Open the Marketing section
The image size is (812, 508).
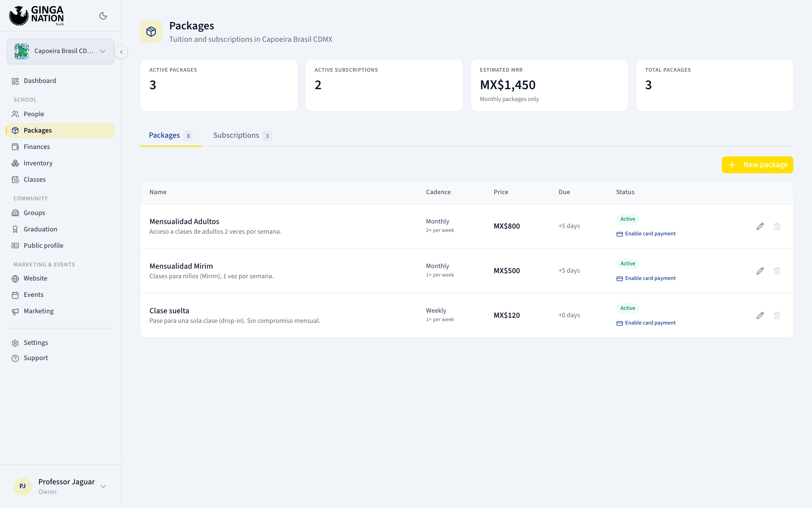click(60, 311)
